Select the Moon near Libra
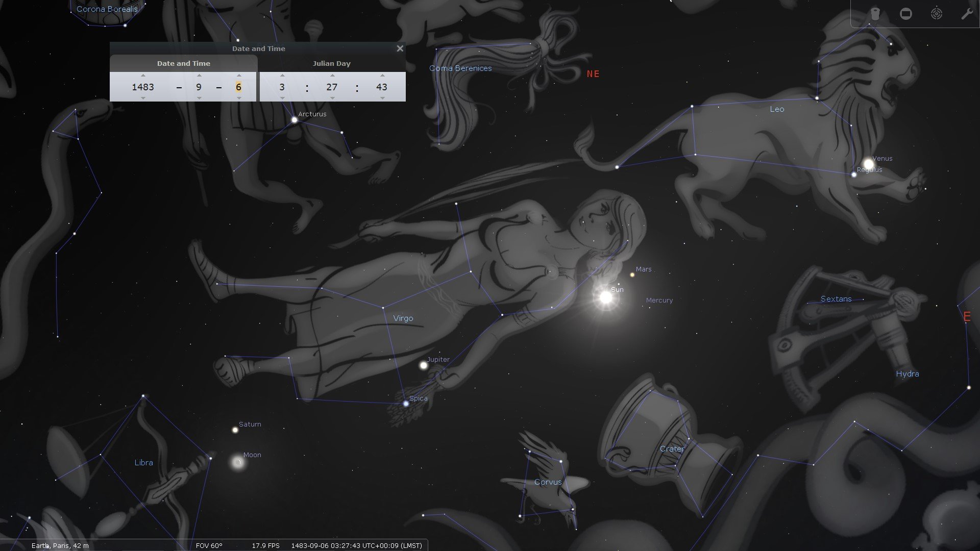Screen dimensions: 980x551 tap(238, 462)
